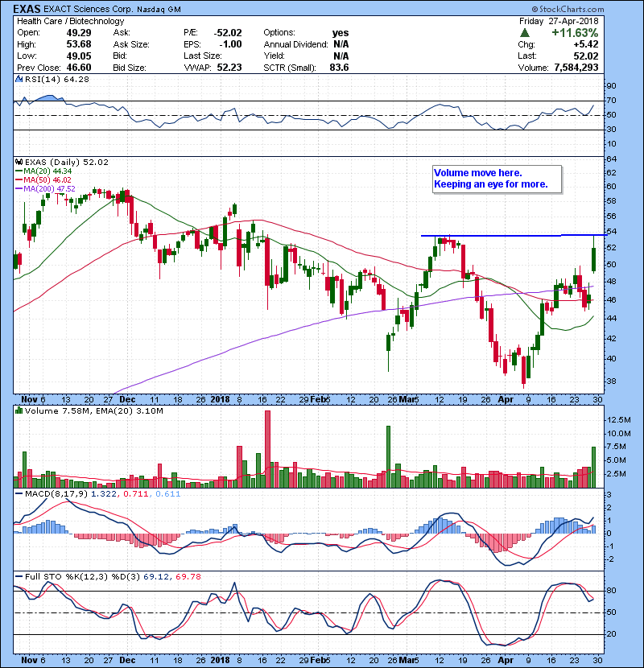Click the VWAP value 52.23
Viewport: 644px width, 668px height.
coord(229,68)
